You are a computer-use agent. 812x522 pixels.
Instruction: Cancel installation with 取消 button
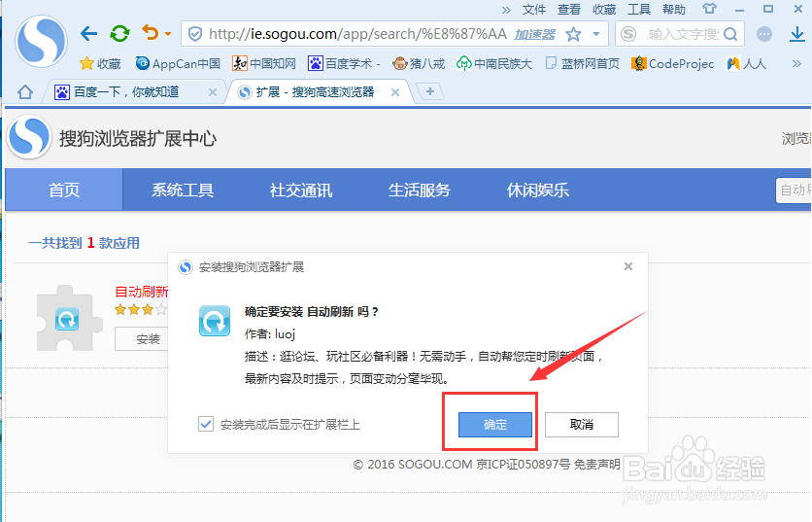[582, 425]
